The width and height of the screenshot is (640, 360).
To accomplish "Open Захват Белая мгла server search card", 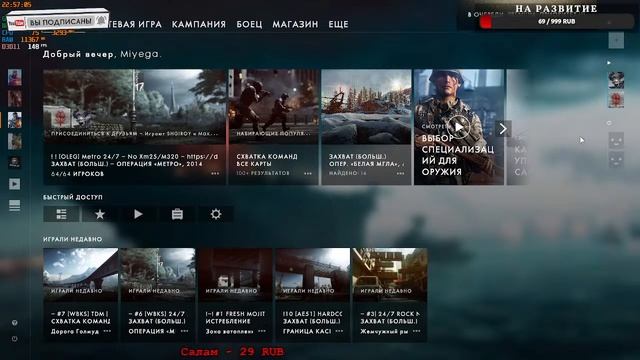I will click(x=366, y=127).
